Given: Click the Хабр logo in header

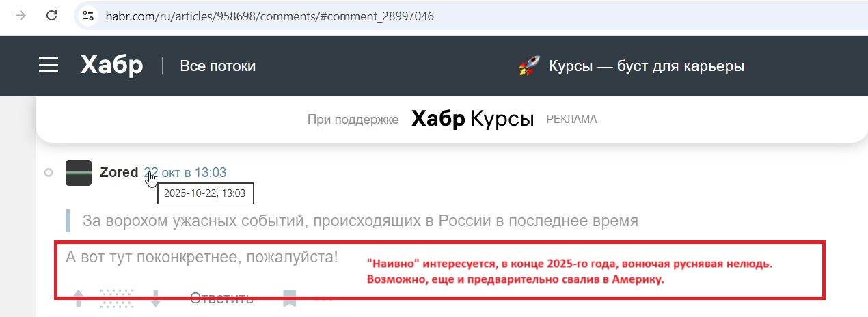Looking at the screenshot, I should (x=111, y=66).
